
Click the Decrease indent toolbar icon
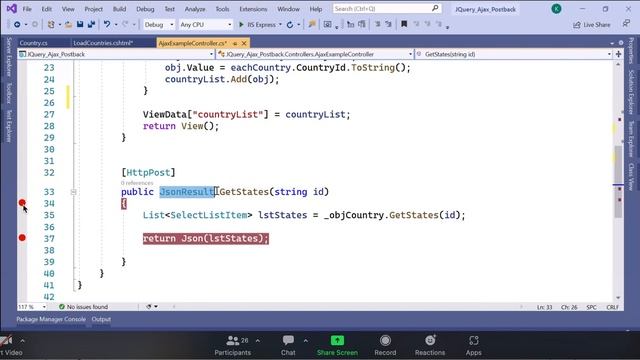coord(351,24)
